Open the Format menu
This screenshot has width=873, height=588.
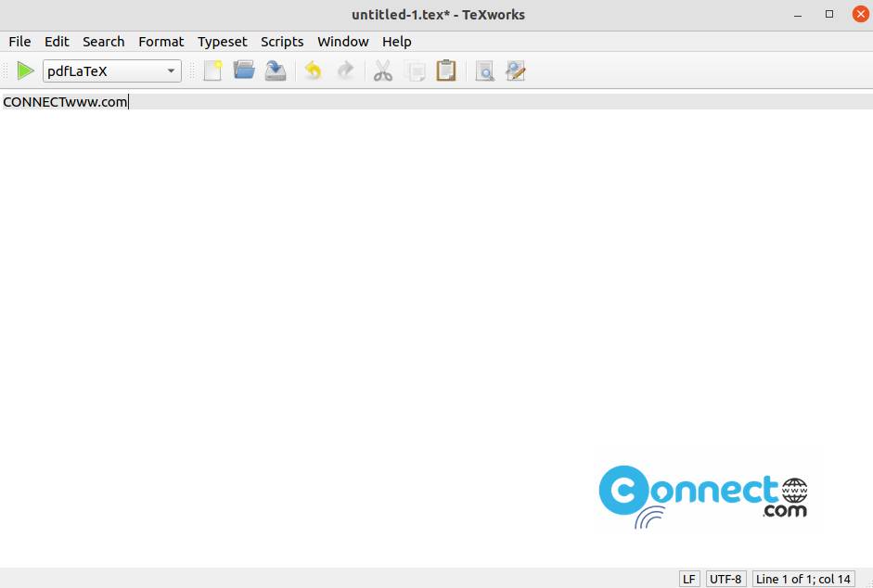160,42
